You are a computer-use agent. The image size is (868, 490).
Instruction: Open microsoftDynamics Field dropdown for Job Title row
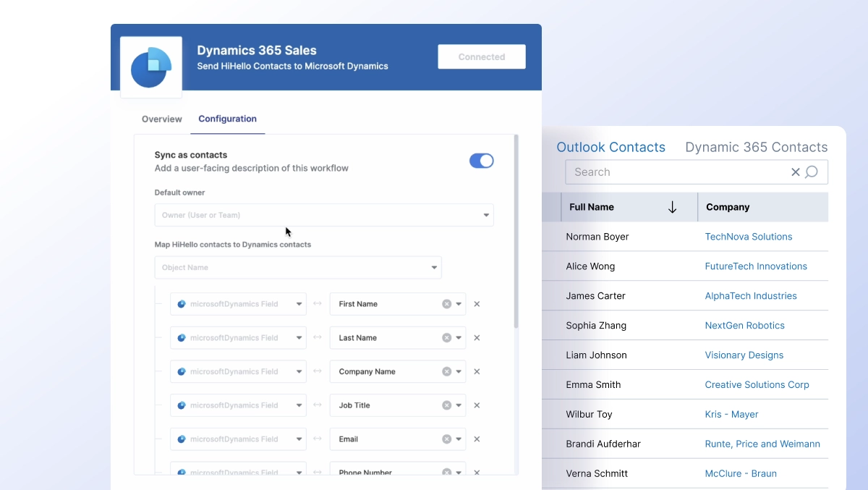click(238, 405)
